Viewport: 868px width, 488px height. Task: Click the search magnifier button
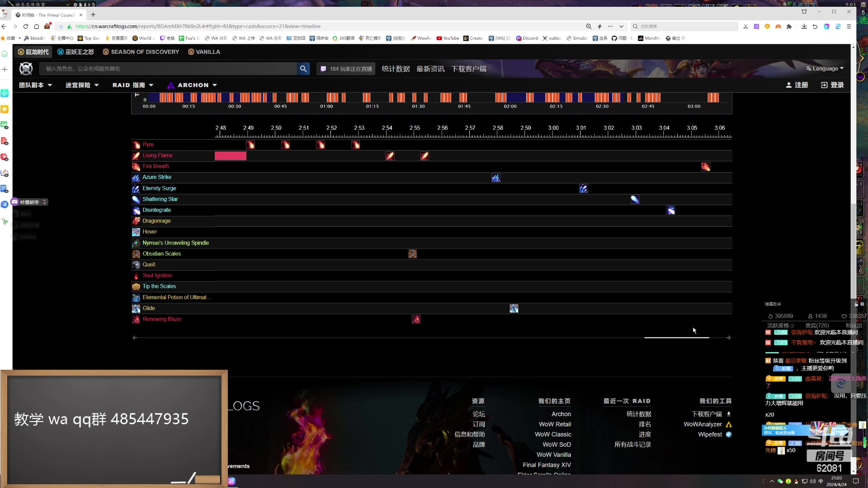[x=303, y=69]
